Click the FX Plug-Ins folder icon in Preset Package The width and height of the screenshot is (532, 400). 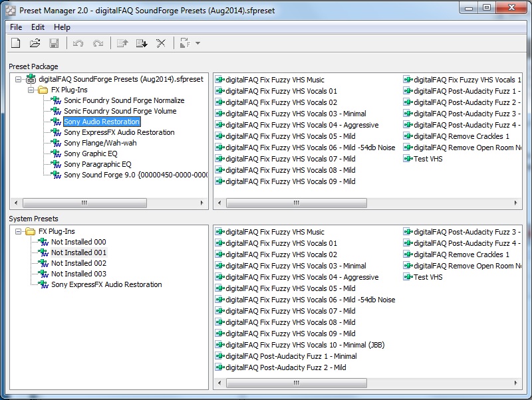pyautogui.click(x=43, y=90)
